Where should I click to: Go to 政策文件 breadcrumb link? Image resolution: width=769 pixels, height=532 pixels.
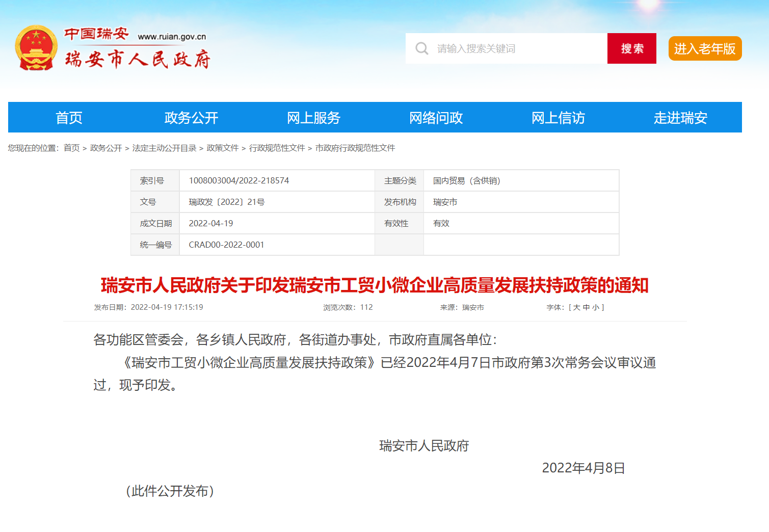click(223, 148)
